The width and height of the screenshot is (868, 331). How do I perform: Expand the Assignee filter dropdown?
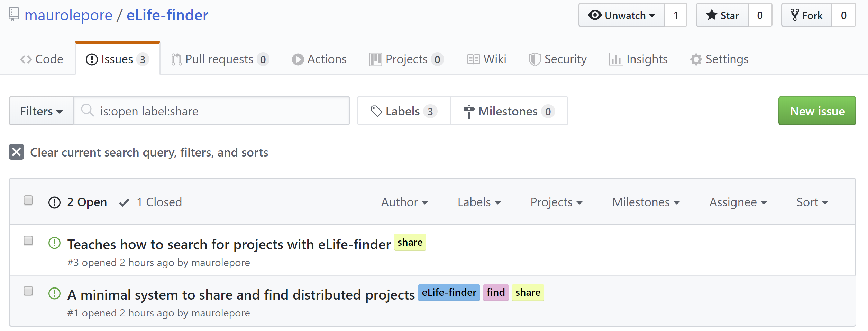[x=738, y=202]
